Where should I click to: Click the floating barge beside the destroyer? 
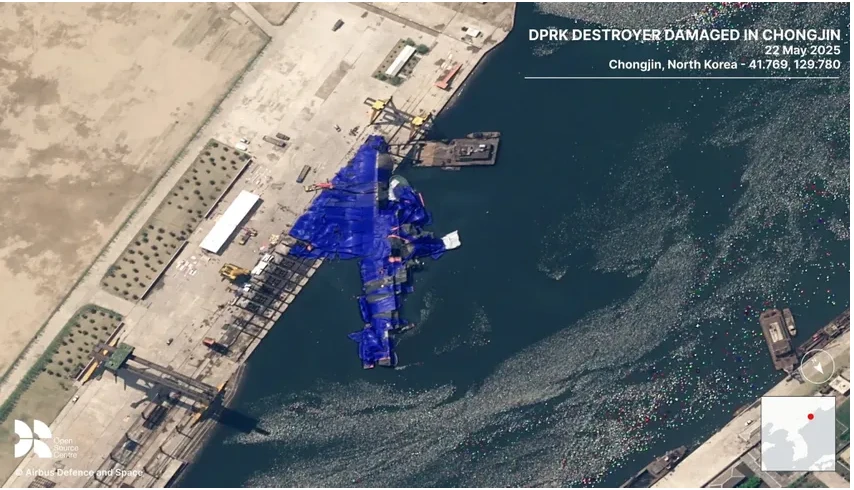point(457,151)
